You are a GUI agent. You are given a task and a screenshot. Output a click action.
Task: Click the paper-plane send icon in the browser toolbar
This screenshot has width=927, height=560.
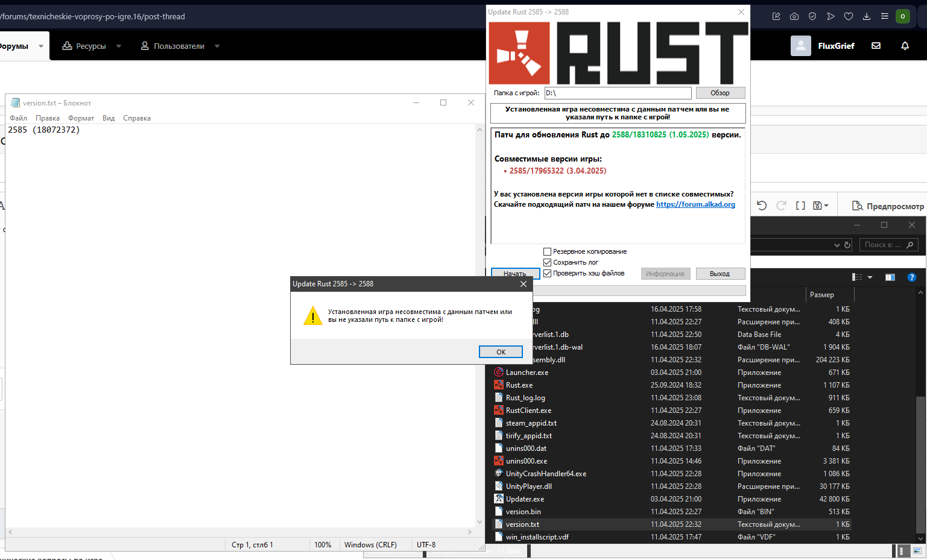click(x=831, y=16)
